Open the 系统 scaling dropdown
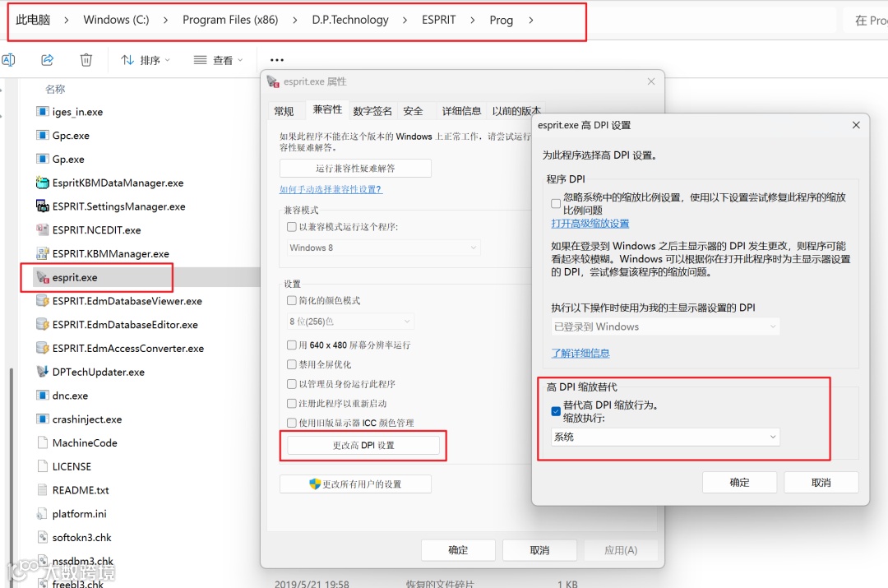 (x=665, y=437)
